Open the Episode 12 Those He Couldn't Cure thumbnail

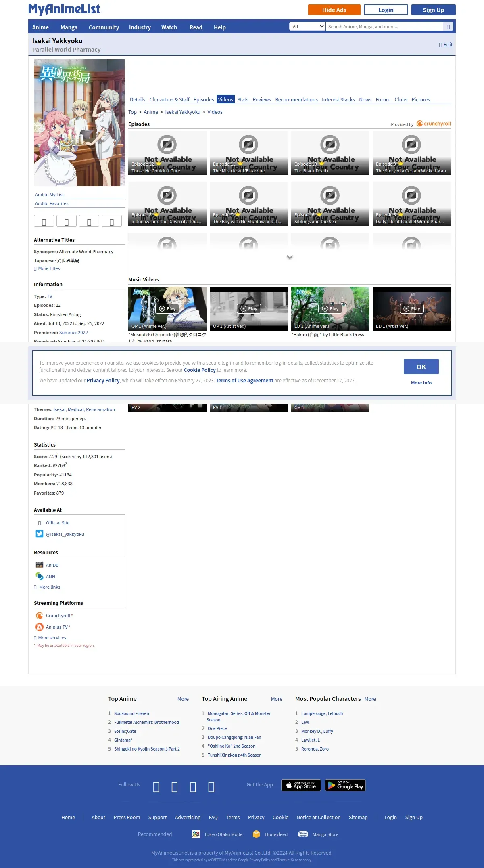(x=167, y=153)
